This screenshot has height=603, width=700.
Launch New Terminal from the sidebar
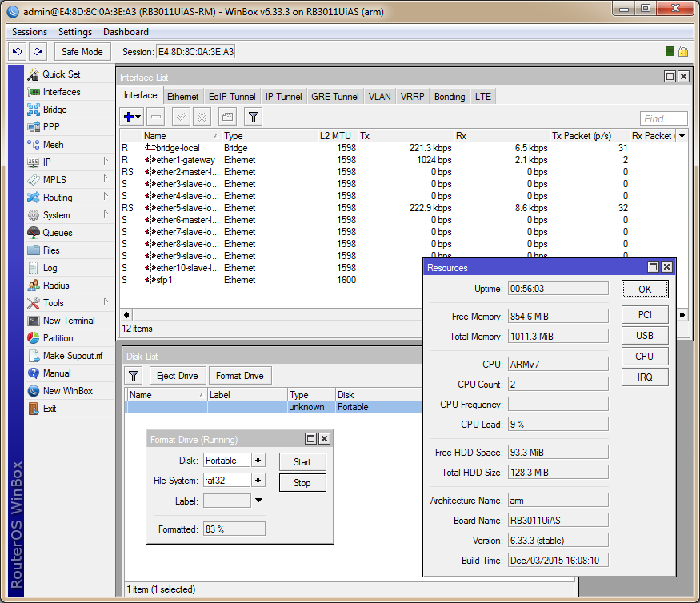point(68,321)
